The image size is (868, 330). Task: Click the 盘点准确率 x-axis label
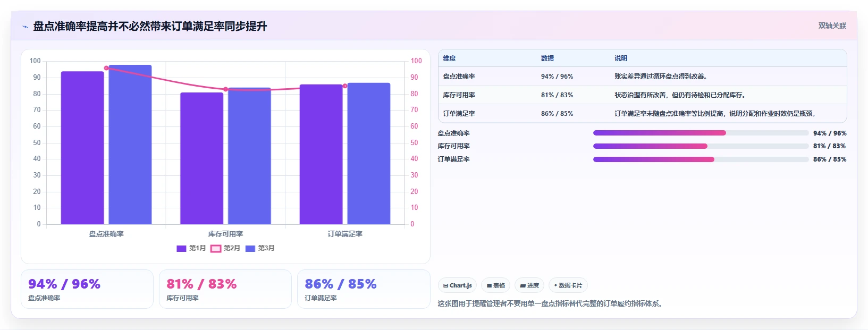(x=106, y=234)
